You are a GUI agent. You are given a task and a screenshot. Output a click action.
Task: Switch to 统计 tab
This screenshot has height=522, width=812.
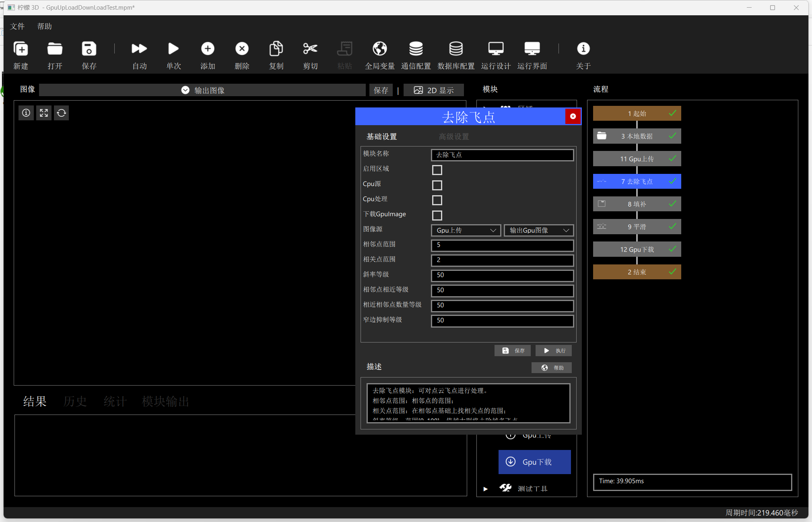pyautogui.click(x=115, y=401)
